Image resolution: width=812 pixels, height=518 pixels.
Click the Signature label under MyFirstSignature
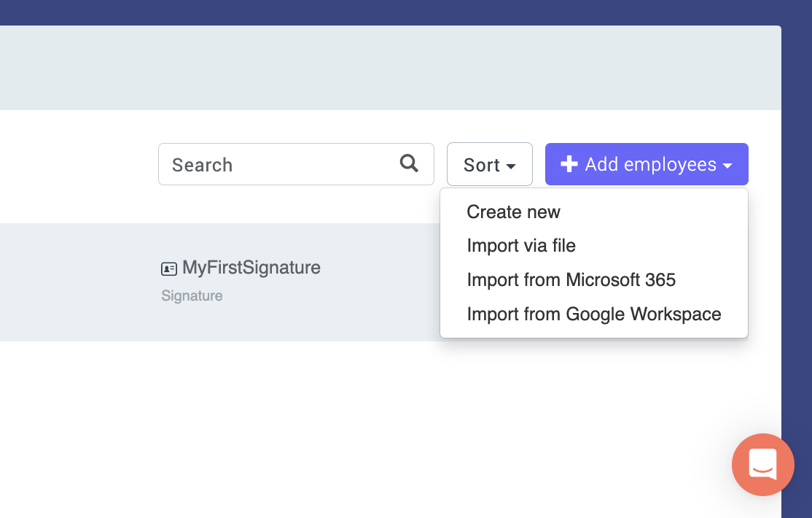pos(192,295)
